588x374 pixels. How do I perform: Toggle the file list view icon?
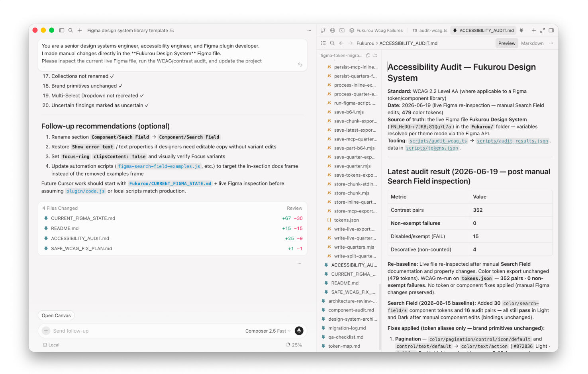coord(323,43)
